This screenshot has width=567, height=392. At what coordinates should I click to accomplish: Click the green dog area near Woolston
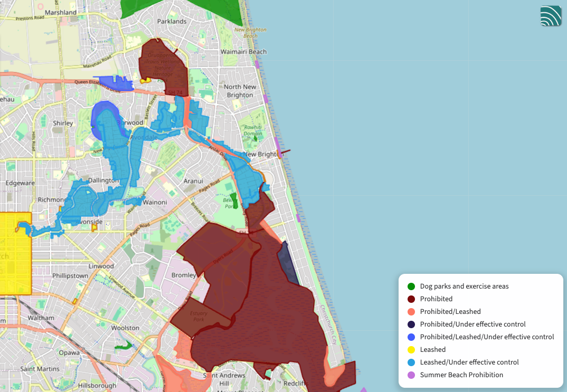tap(124, 346)
